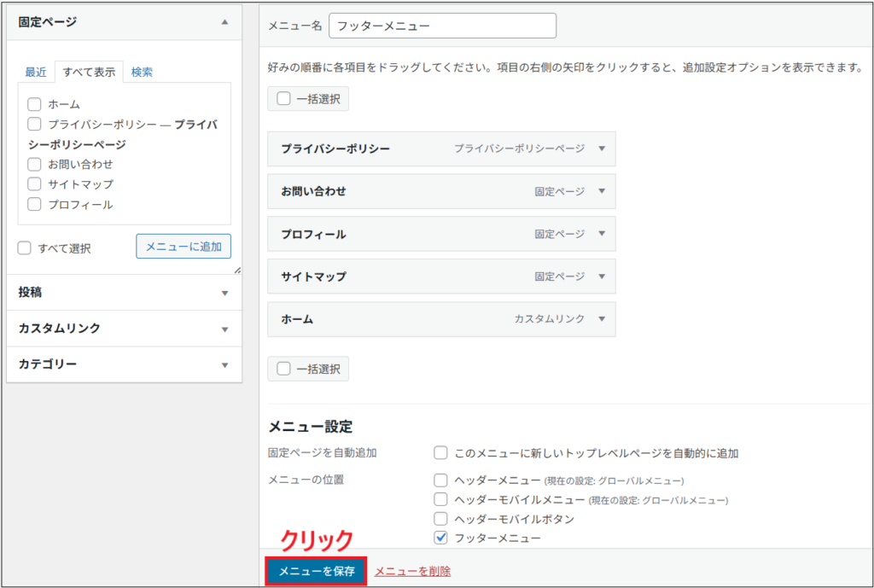Collapse the 固定ページ panel
This screenshot has height=588, width=874.
[226, 20]
